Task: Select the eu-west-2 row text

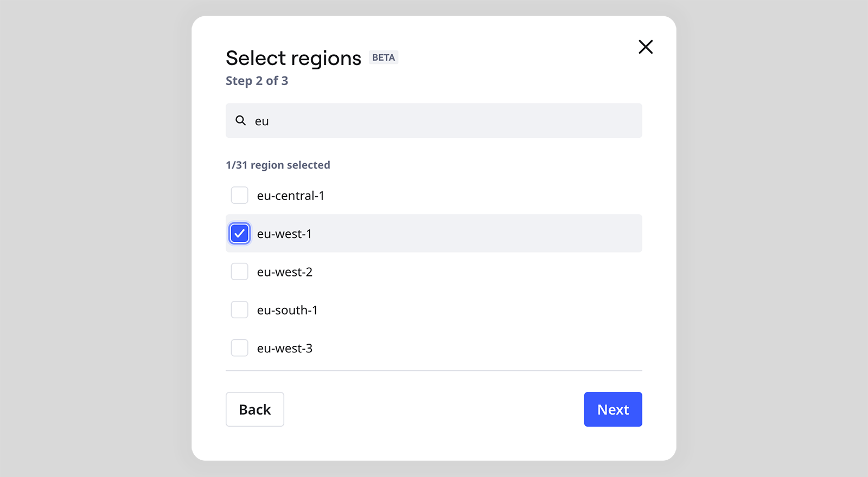Action: point(284,272)
